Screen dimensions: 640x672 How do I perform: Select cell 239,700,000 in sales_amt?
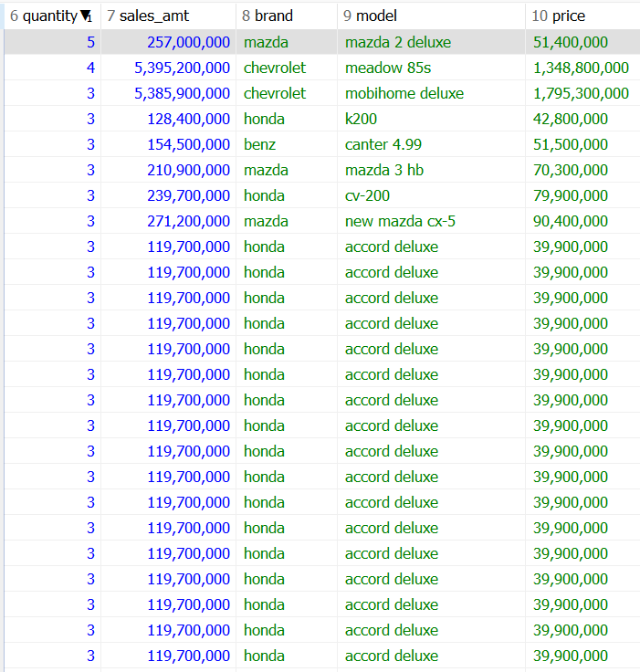(x=169, y=195)
